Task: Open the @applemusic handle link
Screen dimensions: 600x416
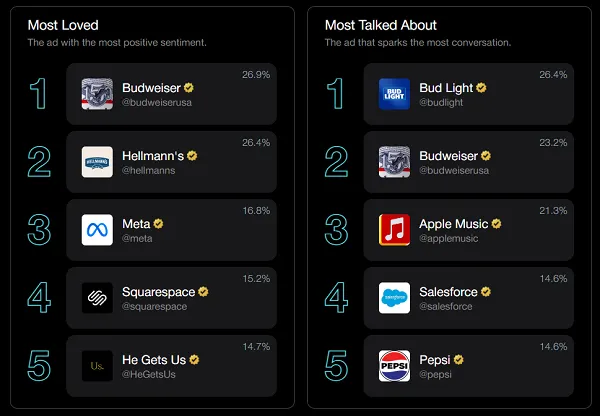Action: (451, 239)
